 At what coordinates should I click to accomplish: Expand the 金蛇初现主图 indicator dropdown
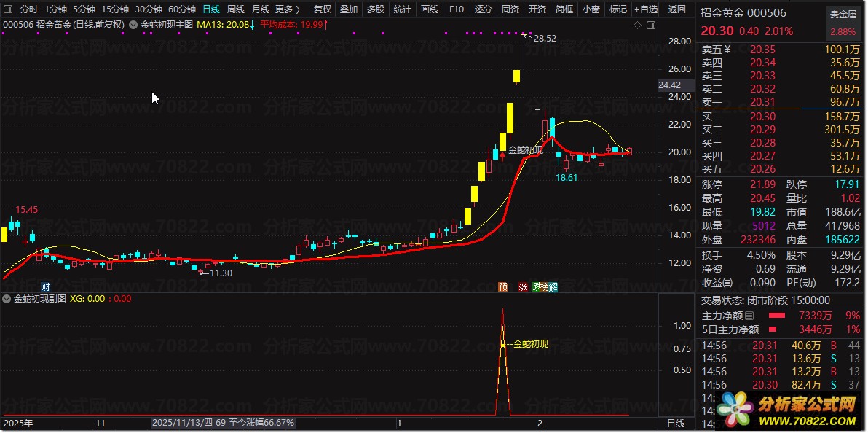point(133,24)
